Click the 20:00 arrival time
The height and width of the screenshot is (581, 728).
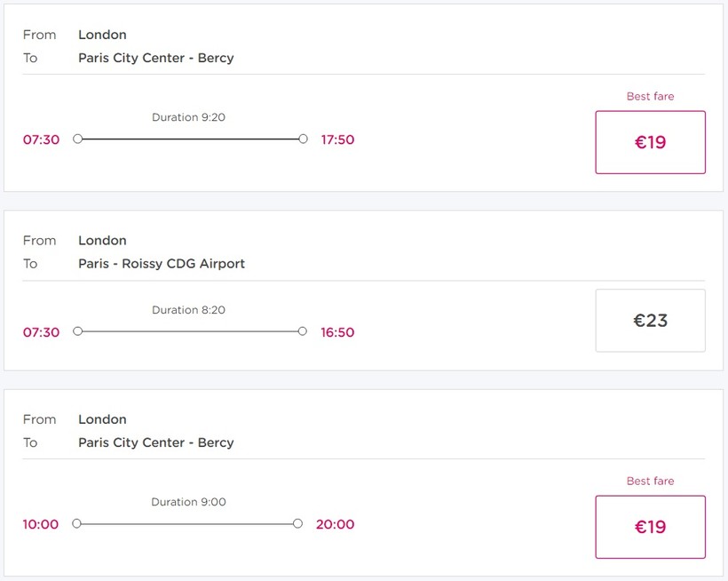[x=335, y=524]
